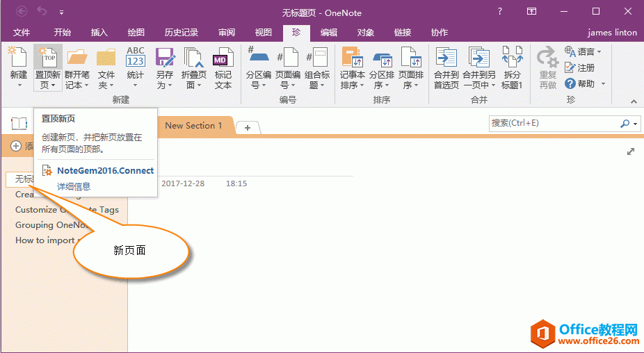The height and width of the screenshot is (353, 644).
Task: Click the Redo 重复再做 icon
Action: click(547, 57)
